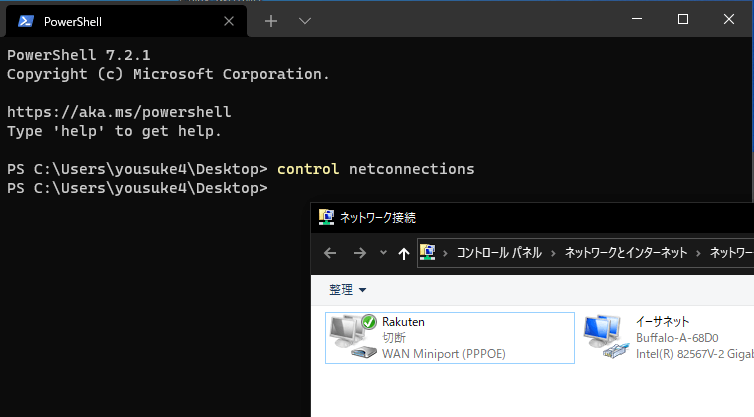This screenshot has height=417, width=754.
Task: Click the イーサネット connection name
Action: [663, 321]
